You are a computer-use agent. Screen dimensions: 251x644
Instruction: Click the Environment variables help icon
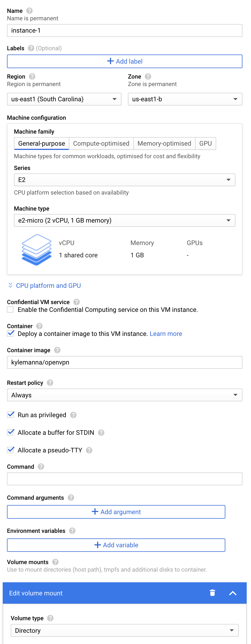[72, 531]
